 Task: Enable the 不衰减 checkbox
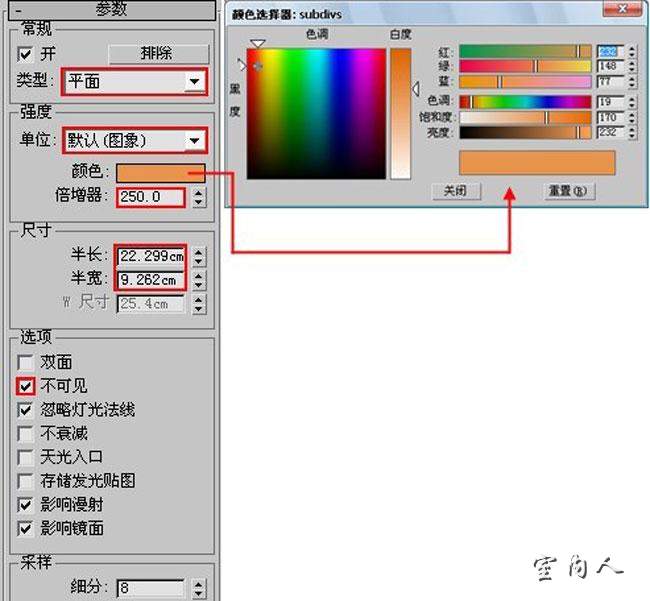(x=25, y=434)
